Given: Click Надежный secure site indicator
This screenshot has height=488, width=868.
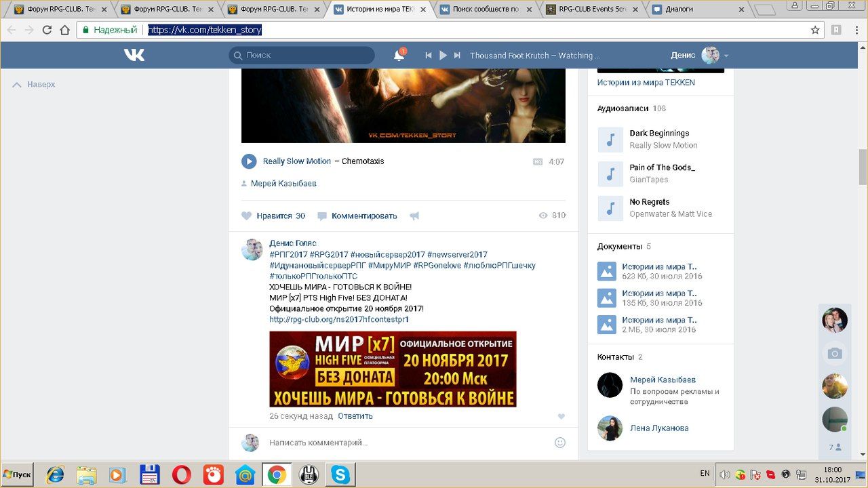Looking at the screenshot, I should (x=110, y=30).
